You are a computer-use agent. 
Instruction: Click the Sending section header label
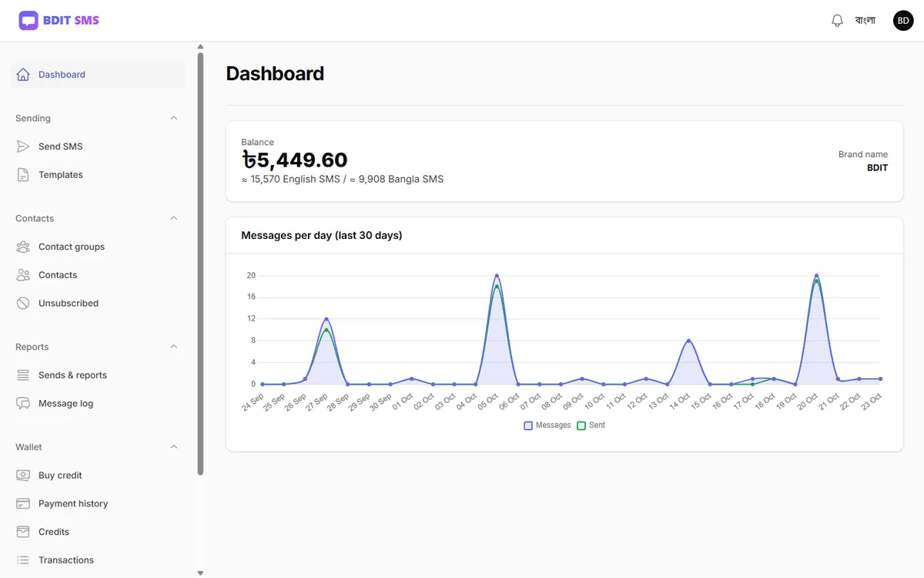pyautogui.click(x=33, y=118)
